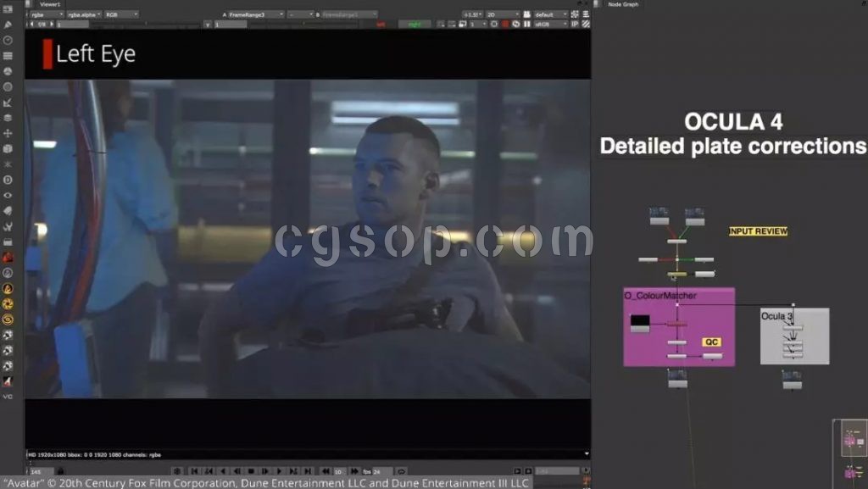Toggle the red record button in viewer
The image size is (868, 489).
[505, 25]
